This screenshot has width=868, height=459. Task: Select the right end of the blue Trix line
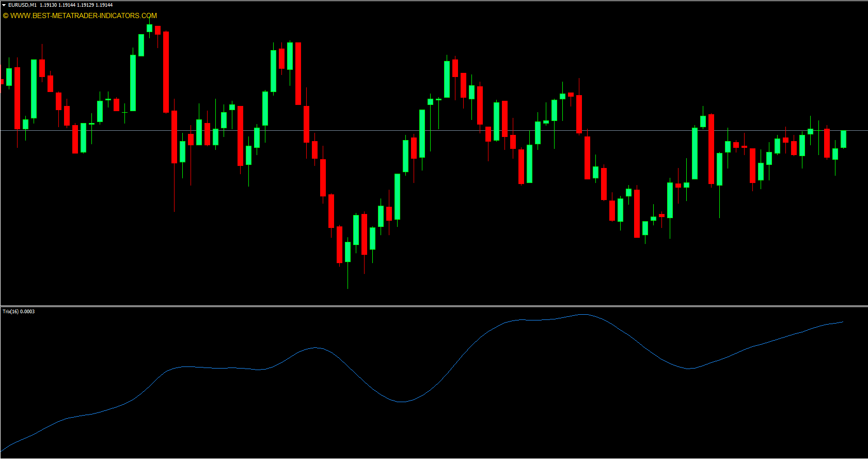tap(843, 322)
